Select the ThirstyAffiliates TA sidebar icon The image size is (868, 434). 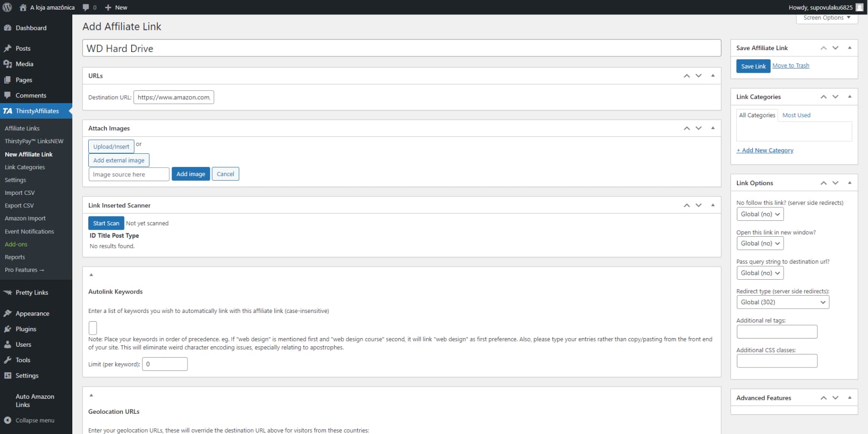click(7, 111)
